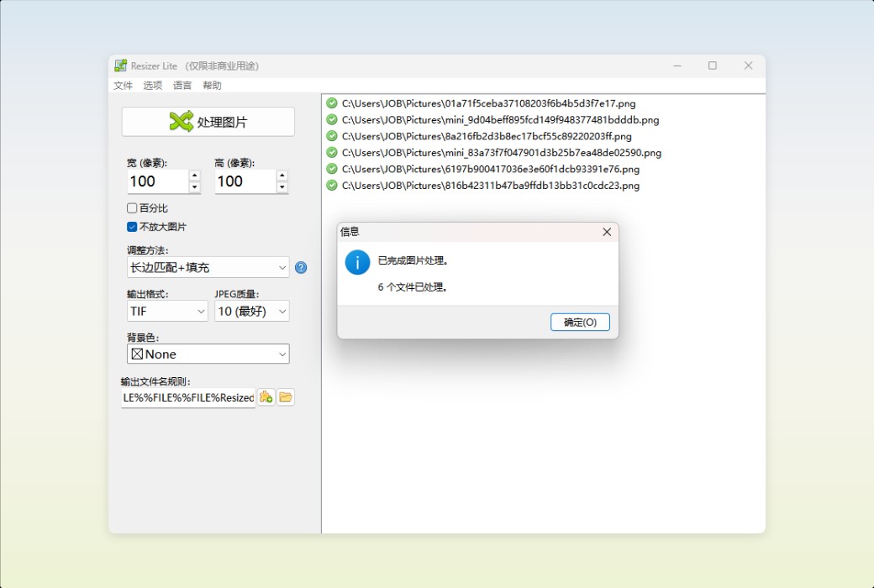Open the 语言 menu
The image size is (874, 588).
[x=182, y=85]
